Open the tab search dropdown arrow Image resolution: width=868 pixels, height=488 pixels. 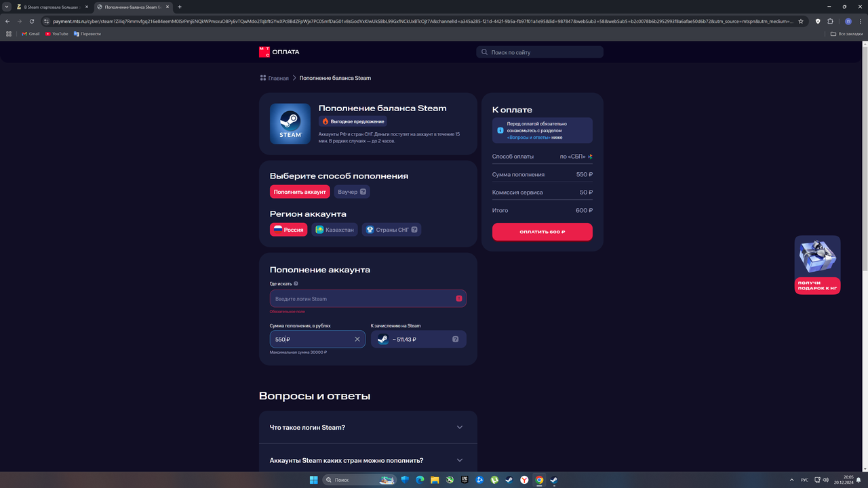tap(7, 7)
